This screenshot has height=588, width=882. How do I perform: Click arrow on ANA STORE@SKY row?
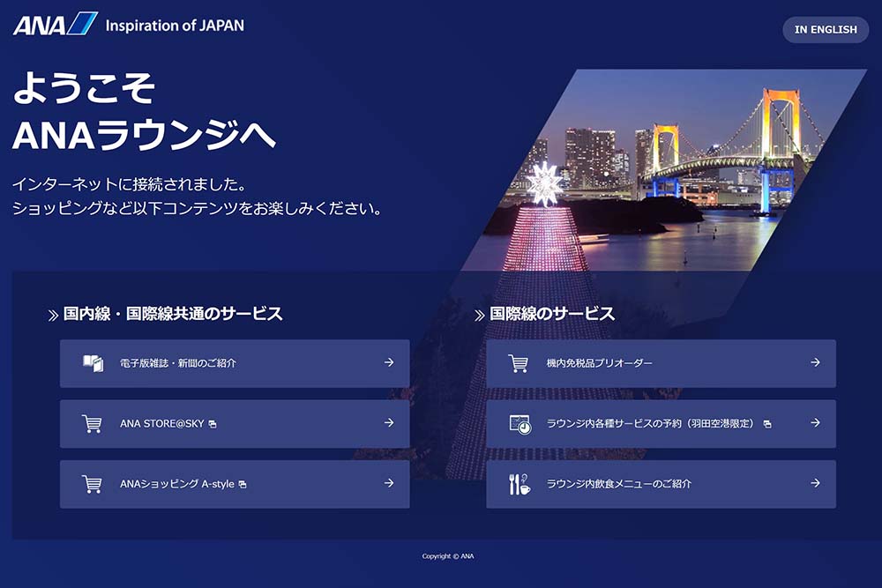[389, 423]
